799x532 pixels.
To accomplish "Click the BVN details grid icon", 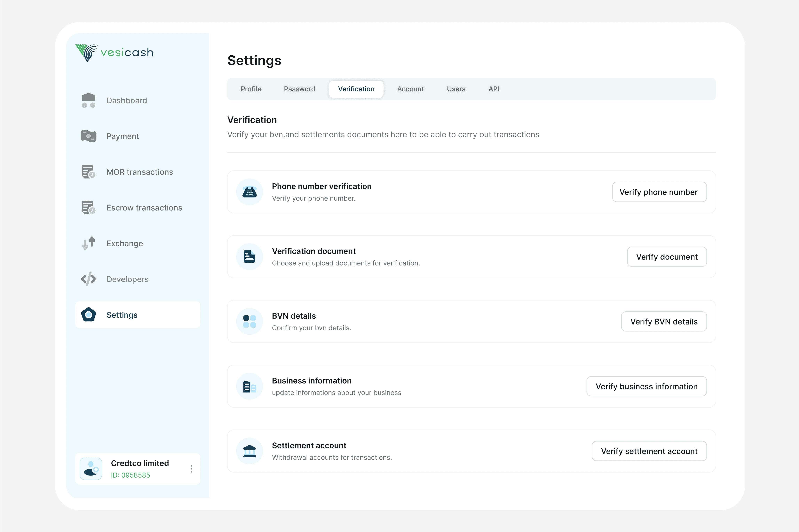I will pos(249,322).
